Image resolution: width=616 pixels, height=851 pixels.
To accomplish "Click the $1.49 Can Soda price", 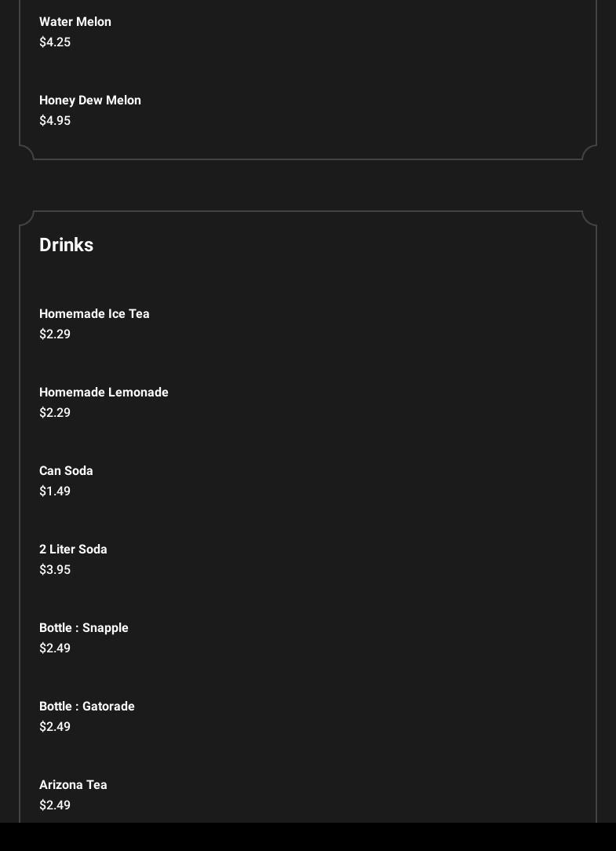I will (55, 491).
